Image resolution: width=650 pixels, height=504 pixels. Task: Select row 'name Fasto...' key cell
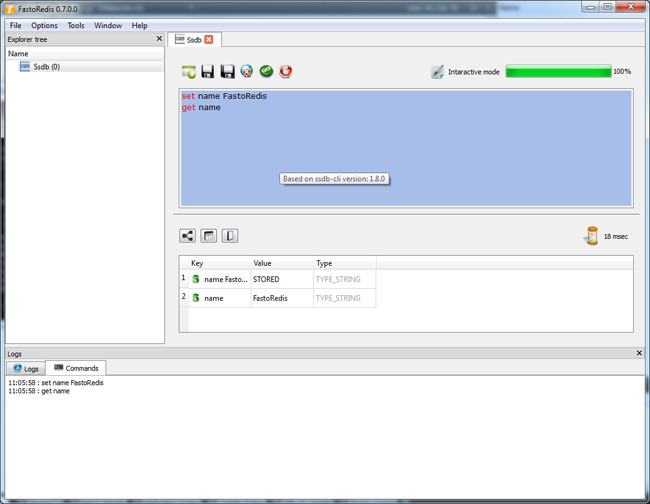click(220, 279)
